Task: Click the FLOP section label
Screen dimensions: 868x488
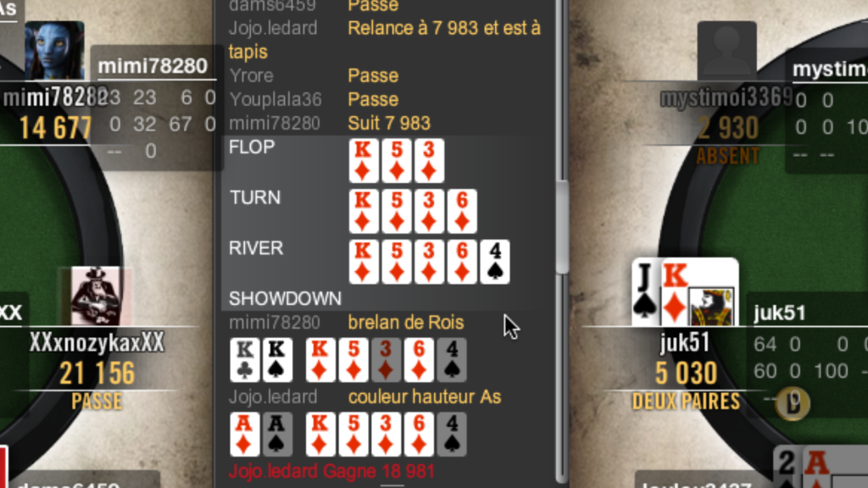Action: pyautogui.click(x=252, y=147)
